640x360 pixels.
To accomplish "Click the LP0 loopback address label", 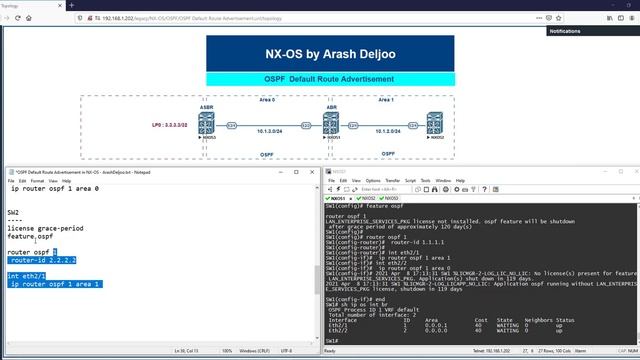I will click(169, 125).
